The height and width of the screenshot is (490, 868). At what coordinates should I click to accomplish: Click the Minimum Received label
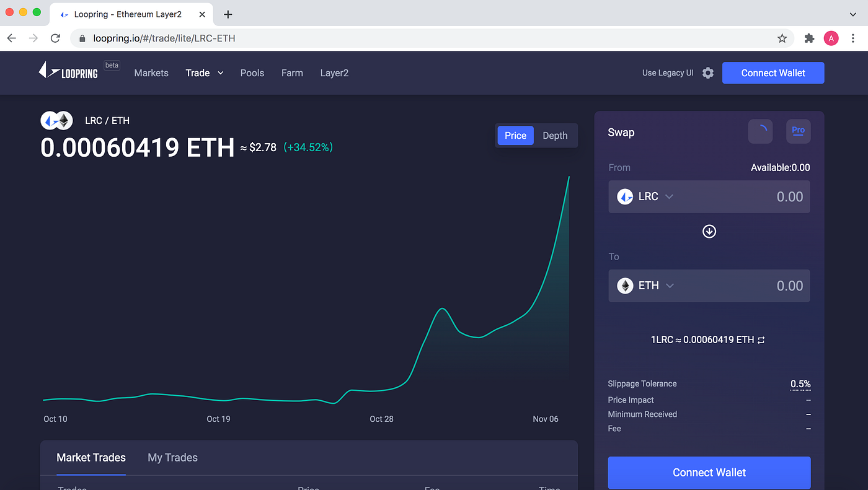[x=642, y=414]
